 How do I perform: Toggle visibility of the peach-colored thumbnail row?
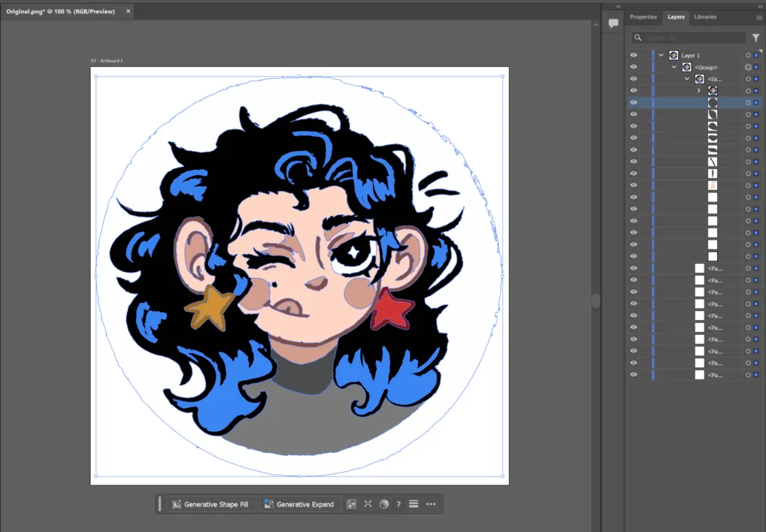[x=634, y=185]
